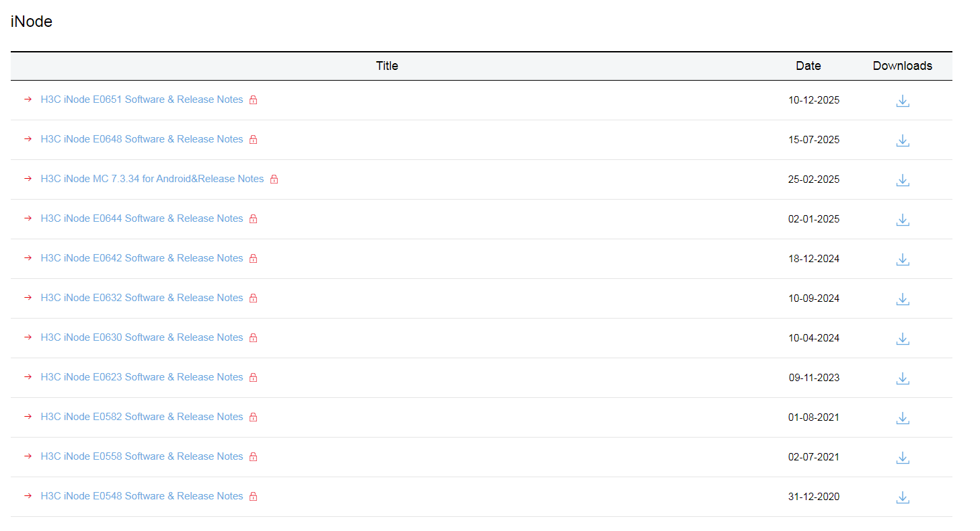This screenshot has width=980, height=531.
Task: Download iNode E0632 dated 10-09-2024
Action: point(903,299)
